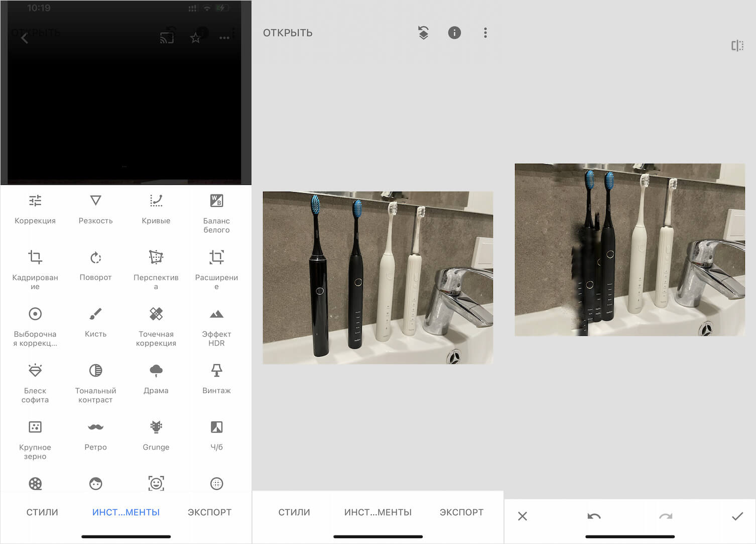
Task: Select the Коррекция tune image tool
Action: coord(35,208)
